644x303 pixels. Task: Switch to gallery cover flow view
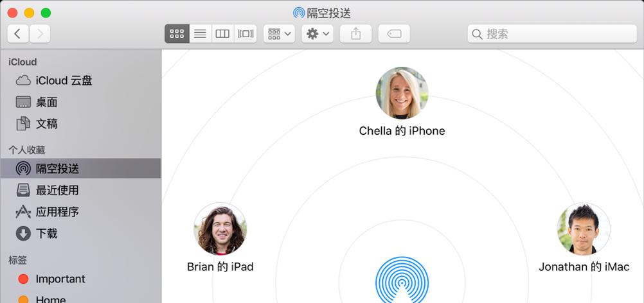[x=246, y=33]
